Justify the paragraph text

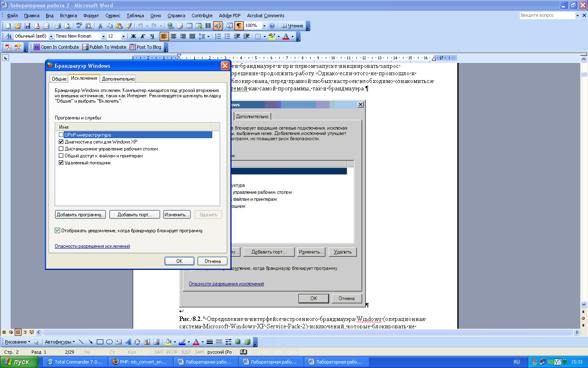[x=192, y=36]
